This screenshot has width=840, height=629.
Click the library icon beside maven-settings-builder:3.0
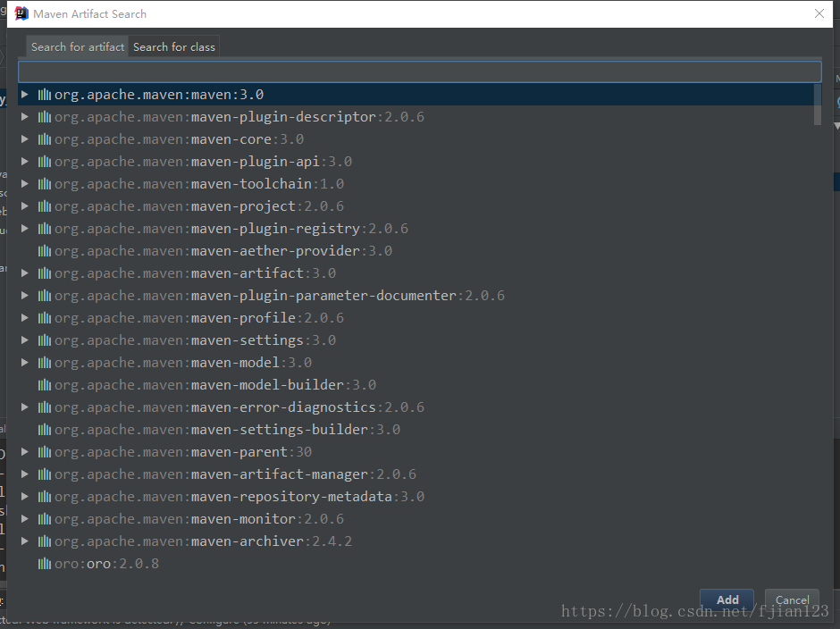(x=45, y=430)
